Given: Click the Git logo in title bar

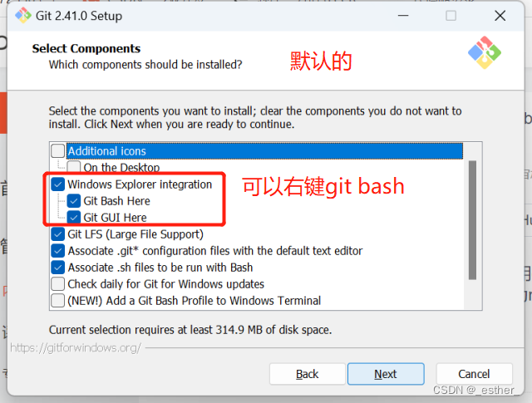Looking at the screenshot, I should 23,16.
